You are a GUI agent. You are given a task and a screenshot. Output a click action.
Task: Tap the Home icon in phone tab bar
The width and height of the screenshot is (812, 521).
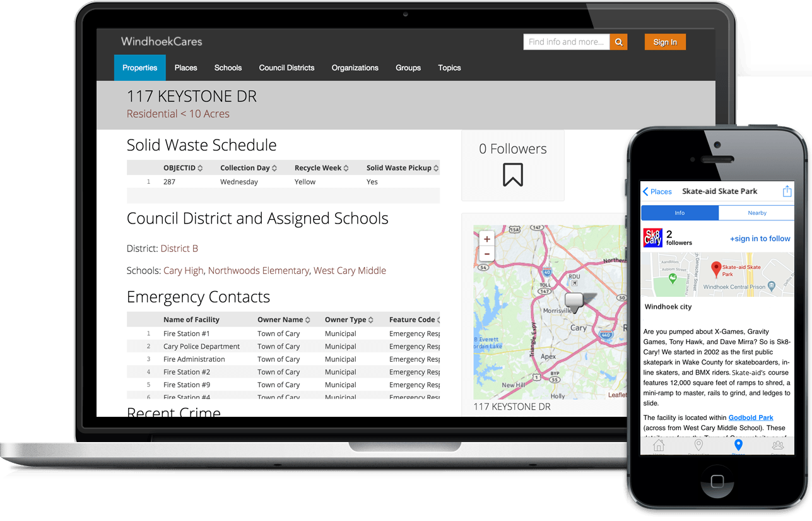click(659, 446)
